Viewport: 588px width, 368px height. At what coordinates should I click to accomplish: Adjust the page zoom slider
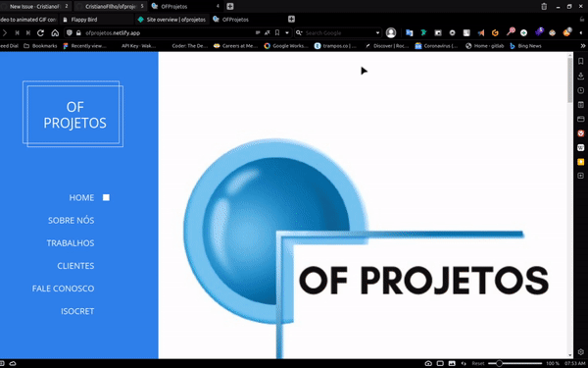tap(514, 363)
